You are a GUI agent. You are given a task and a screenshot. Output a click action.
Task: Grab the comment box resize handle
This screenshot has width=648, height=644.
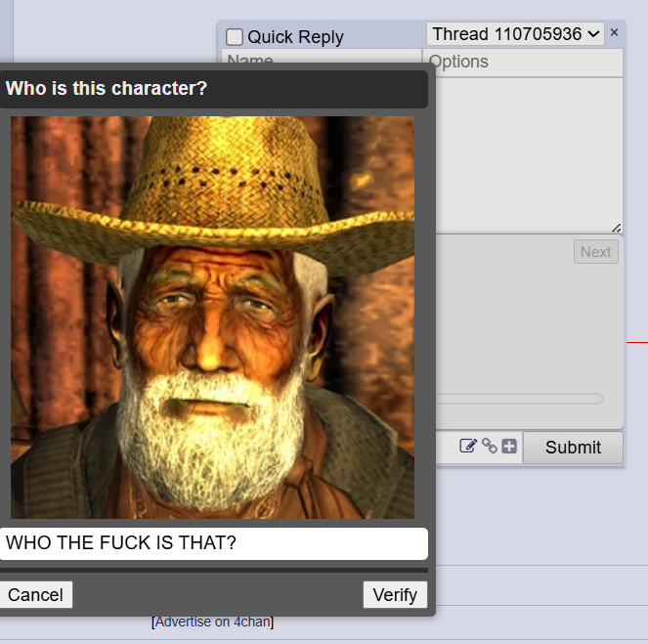coord(616,228)
